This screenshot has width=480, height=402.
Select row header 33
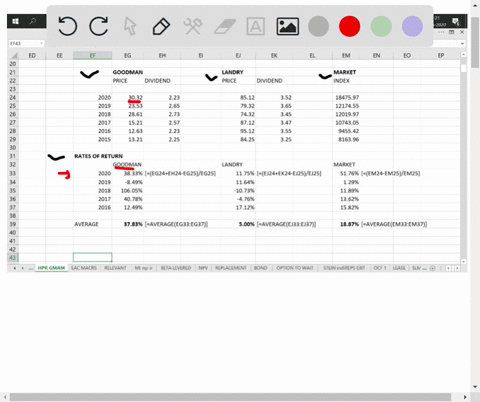[x=13, y=173]
